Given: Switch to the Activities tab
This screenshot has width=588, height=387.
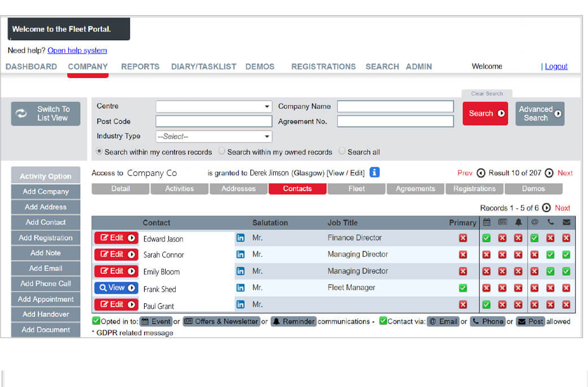Looking at the screenshot, I should pyautogui.click(x=179, y=189).
